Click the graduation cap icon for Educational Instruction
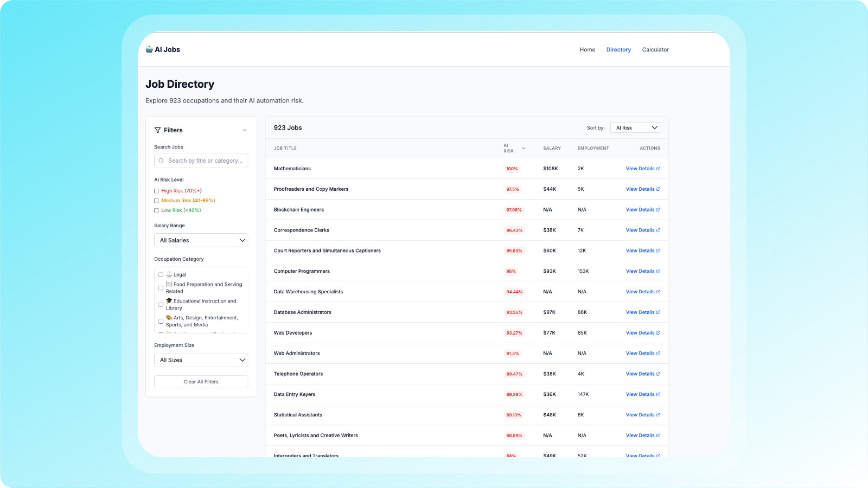 pyautogui.click(x=168, y=301)
